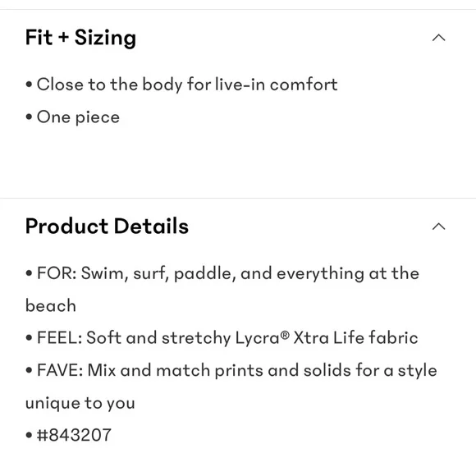The width and height of the screenshot is (476, 476).
Task: Click the 'FAVE:' label
Action: coord(60,370)
